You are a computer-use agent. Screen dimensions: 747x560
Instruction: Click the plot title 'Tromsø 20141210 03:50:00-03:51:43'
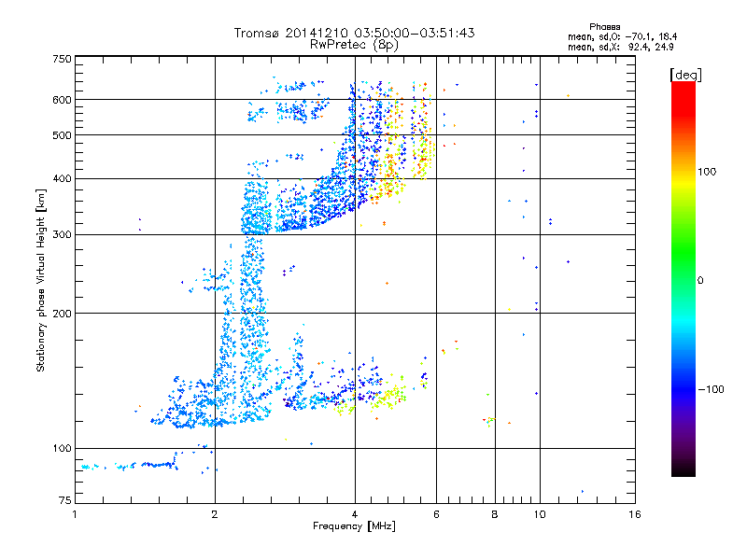click(354, 33)
